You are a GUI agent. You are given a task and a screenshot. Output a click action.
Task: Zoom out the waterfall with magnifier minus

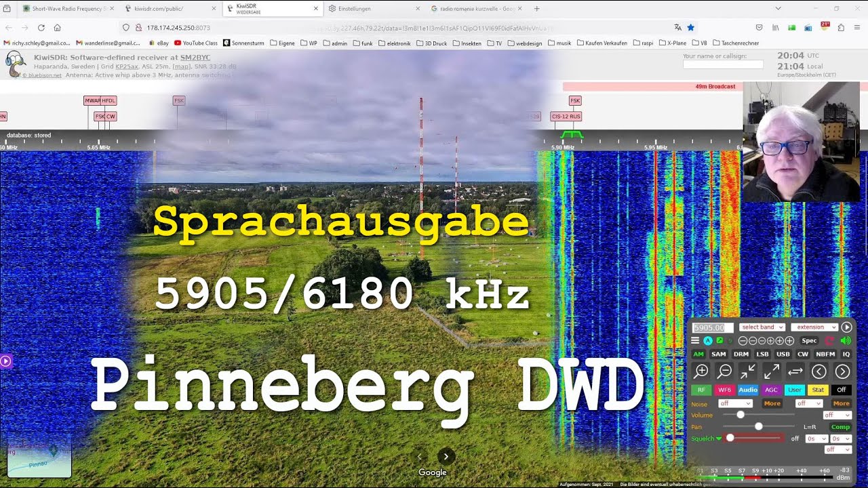click(x=725, y=371)
